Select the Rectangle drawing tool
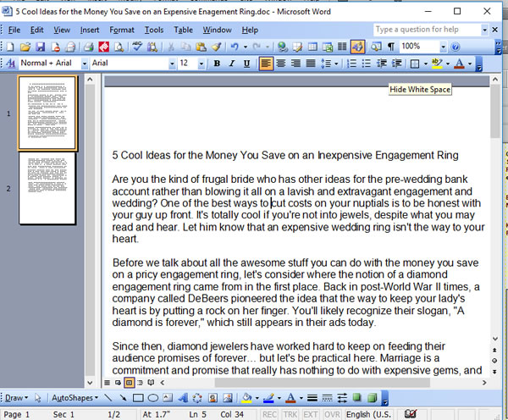This screenshot has height=420, width=508. [138, 398]
